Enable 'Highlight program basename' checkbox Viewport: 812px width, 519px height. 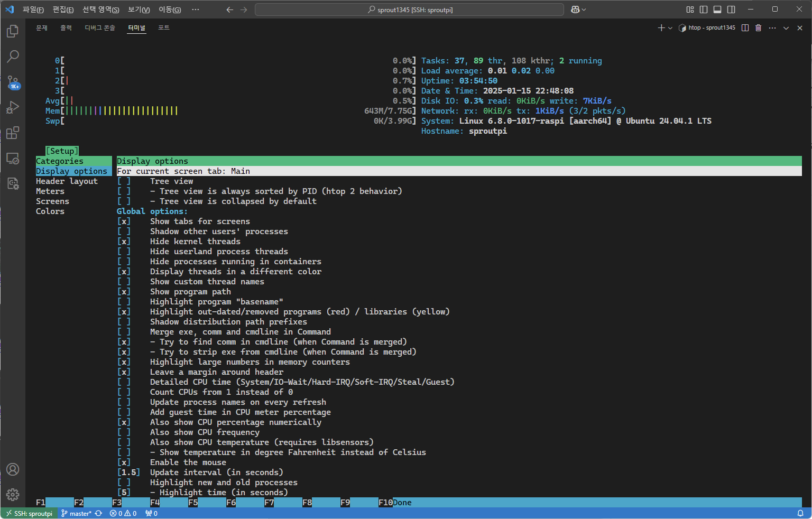[x=124, y=302]
